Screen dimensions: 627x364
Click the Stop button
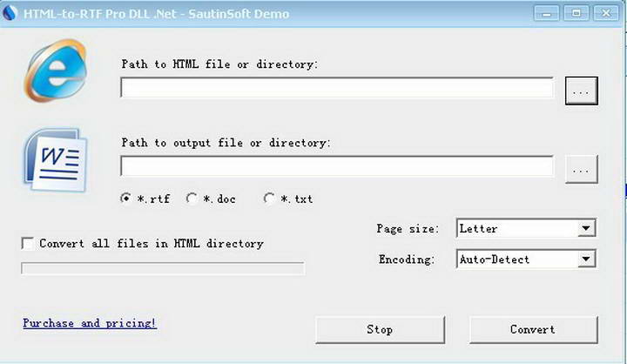(x=380, y=329)
